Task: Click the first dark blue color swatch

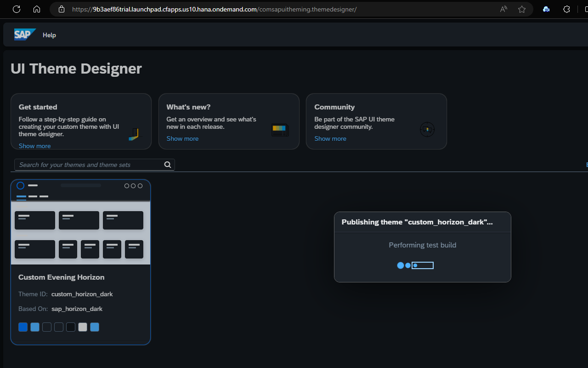Action: click(x=23, y=327)
